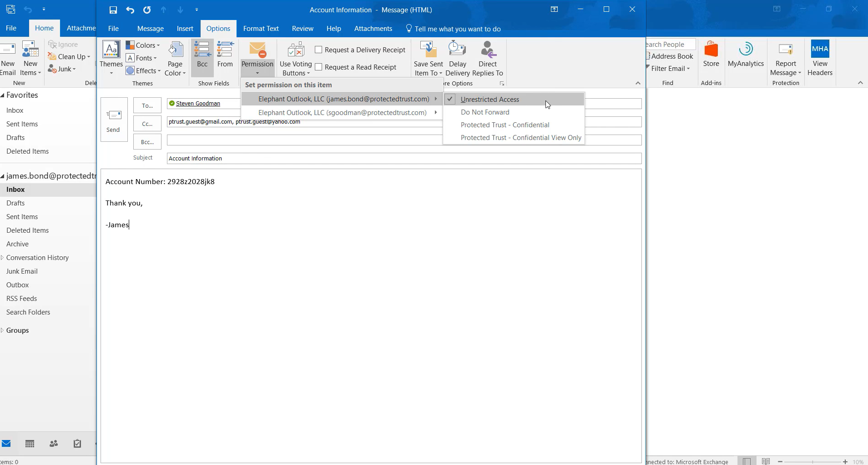Open New Items menu
Viewport: 868px width, 465px height.
coord(30,59)
